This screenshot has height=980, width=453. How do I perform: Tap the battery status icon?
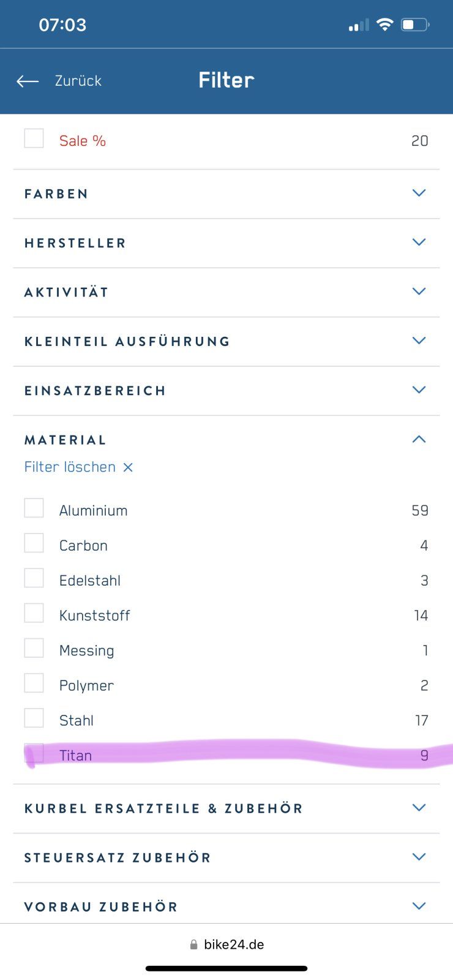coord(415,24)
